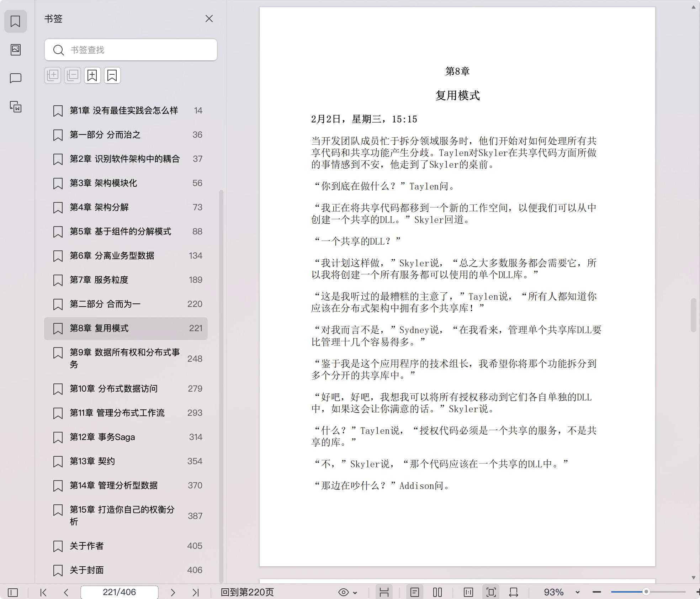Click the bookmark icon beside 第3章 架构模块化
The height and width of the screenshot is (599, 700).
point(58,183)
